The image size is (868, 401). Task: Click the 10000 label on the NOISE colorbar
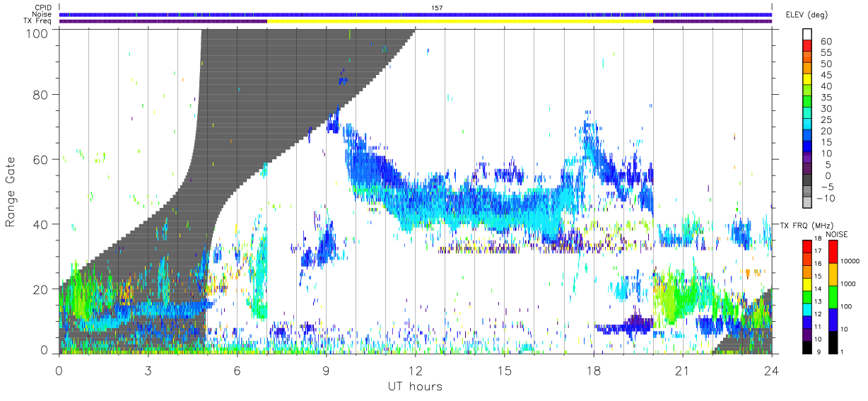[851, 262]
